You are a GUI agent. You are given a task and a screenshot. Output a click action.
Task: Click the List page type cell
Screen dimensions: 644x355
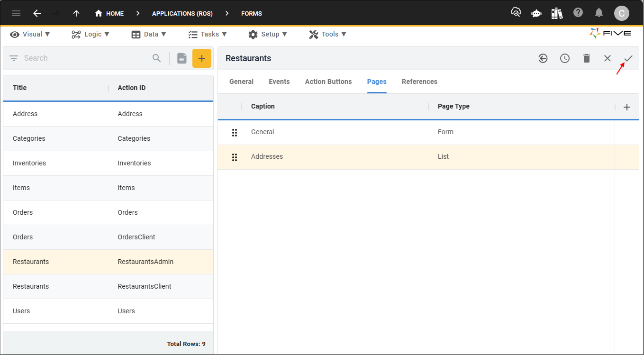443,156
